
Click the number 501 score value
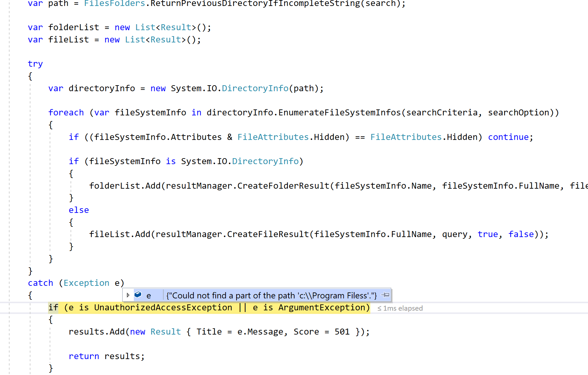click(342, 332)
